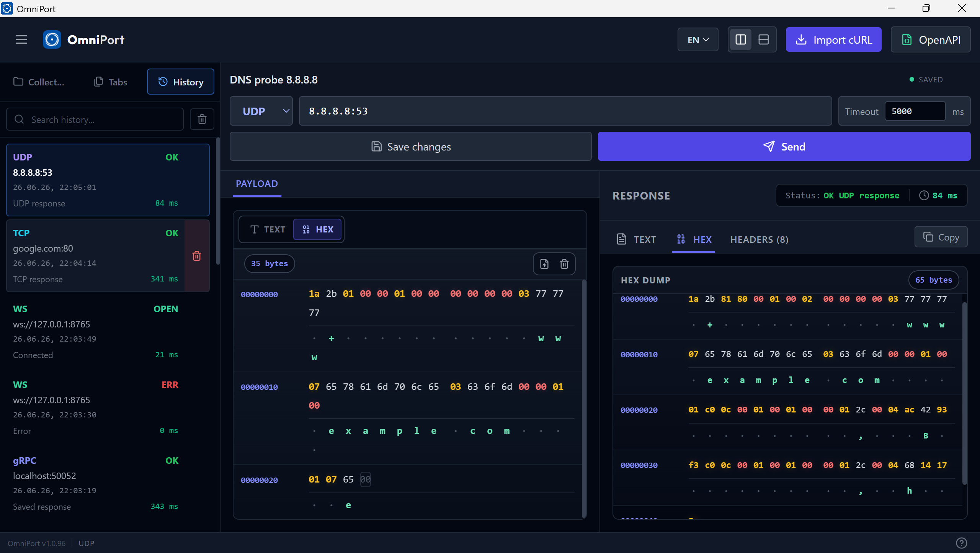980x553 pixels.
Task: Delete the TCP google.com:80 entry
Action: click(x=197, y=256)
